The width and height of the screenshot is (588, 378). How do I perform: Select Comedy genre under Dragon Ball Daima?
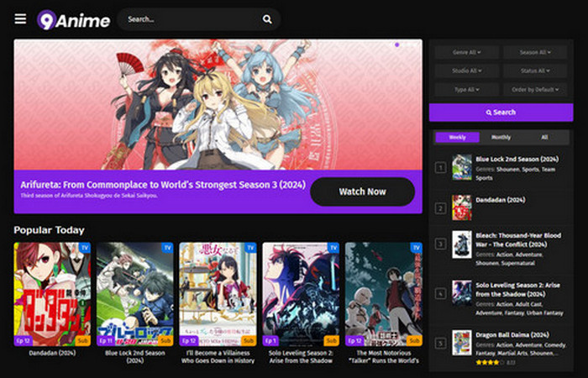tap(554, 345)
